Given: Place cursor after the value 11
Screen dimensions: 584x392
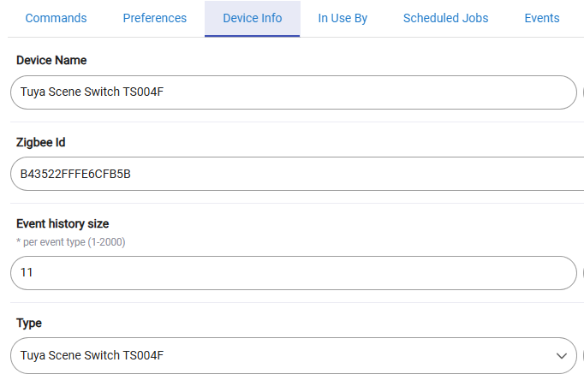Looking at the screenshot, I should coord(33,272).
